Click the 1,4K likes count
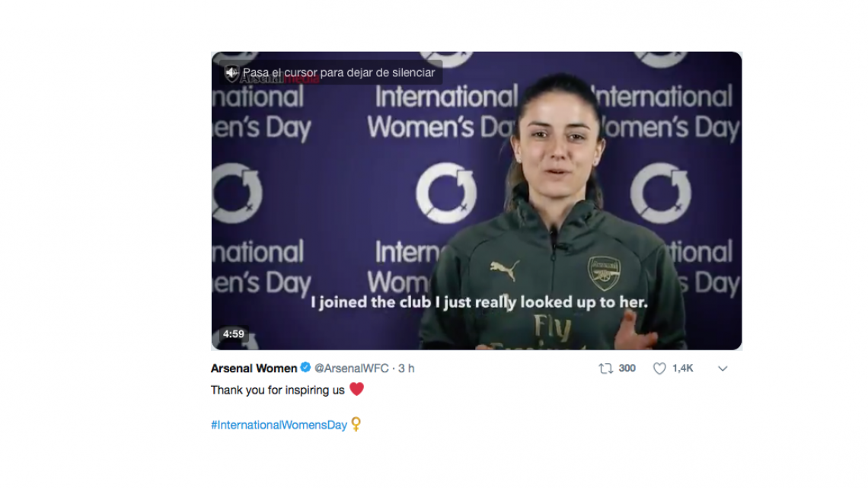This screenshot has height=488, width=868. [x=682, y=368]
